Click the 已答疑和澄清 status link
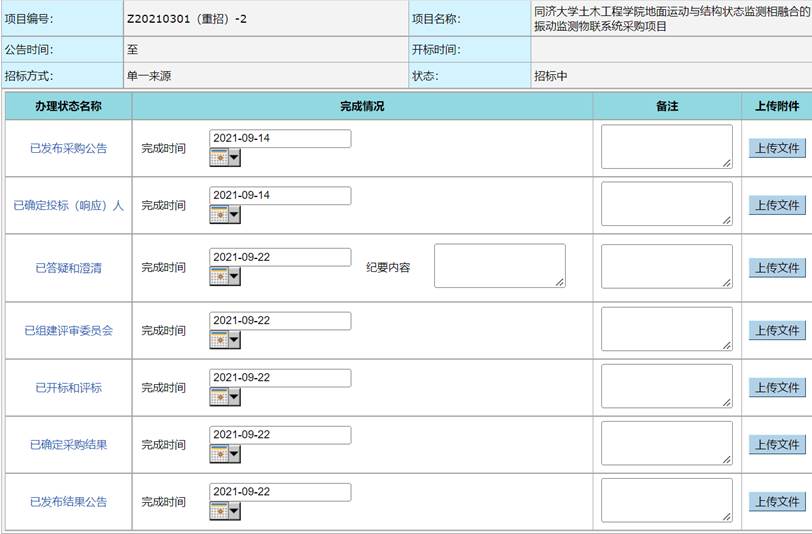The width and height of the screenshot is (812, 534). 68,268
